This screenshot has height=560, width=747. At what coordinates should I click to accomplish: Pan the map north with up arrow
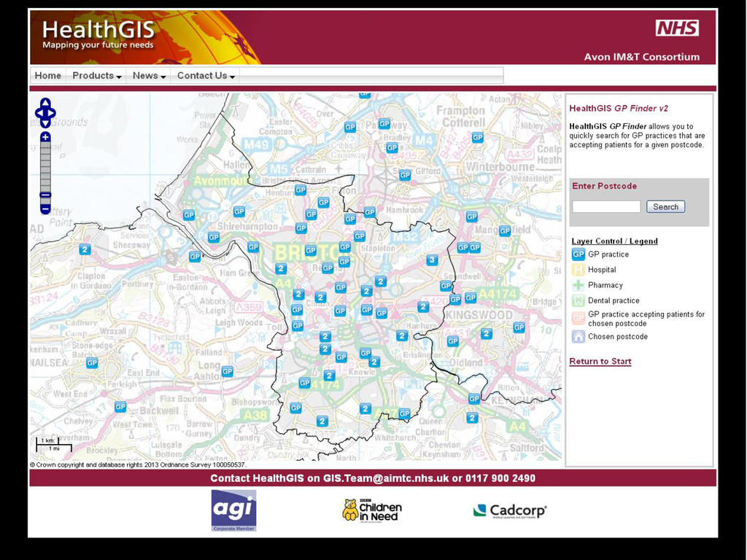[x=45, y=104]
